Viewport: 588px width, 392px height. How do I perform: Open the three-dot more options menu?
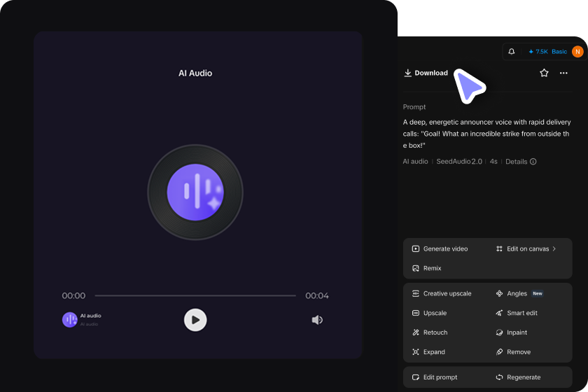pos(563,73)
